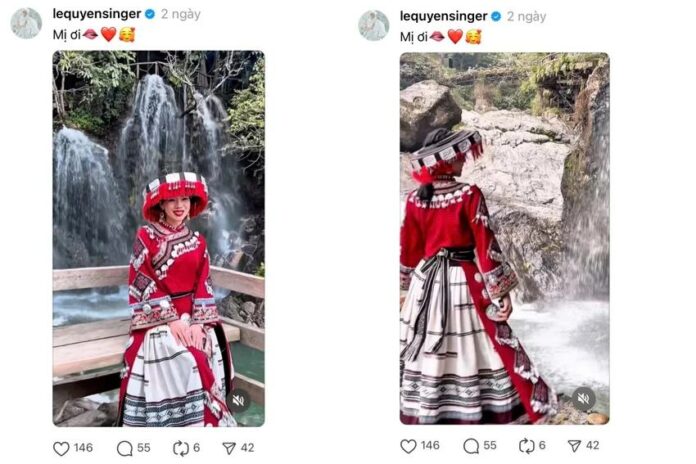Open lequyensinger profile from right post username
The height and width of the screenshot is (464, 696).
[x=443, y=16]
